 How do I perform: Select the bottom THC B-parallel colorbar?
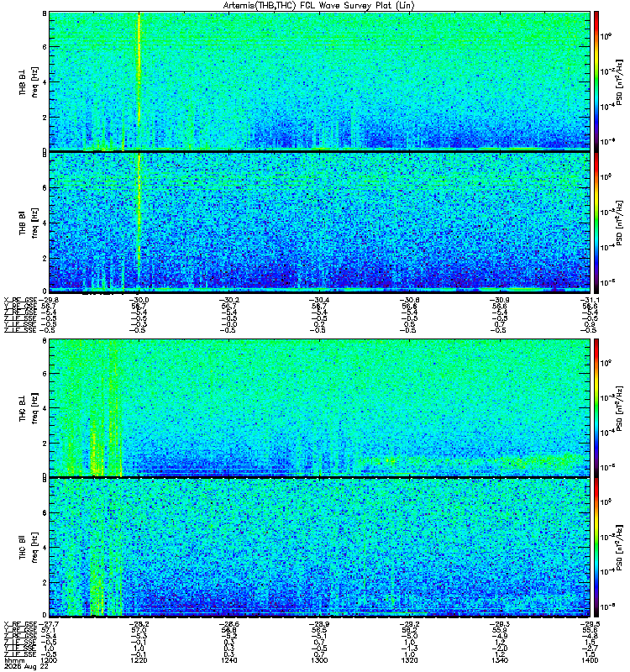point(596,548)
